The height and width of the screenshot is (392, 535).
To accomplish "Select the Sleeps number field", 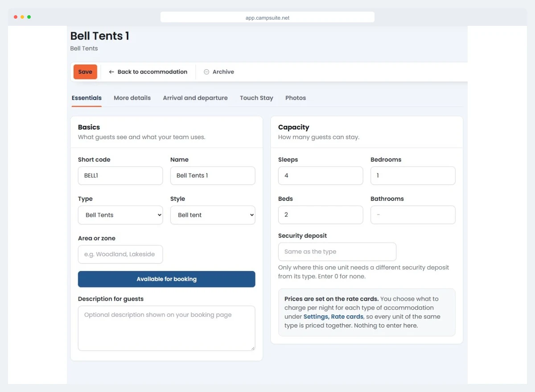I will pos(321,176).
